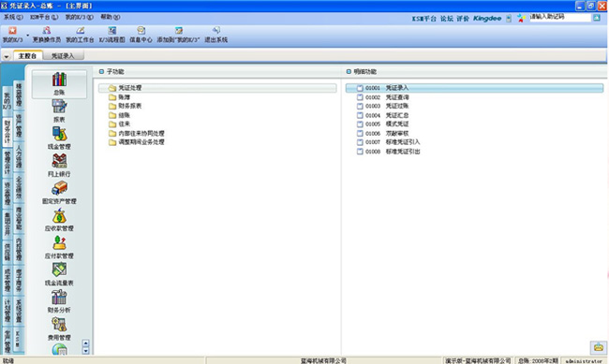Select the 财务会计 vertical side tab
The width and height of the screenshot is (609, 364).
coord(7,132)
